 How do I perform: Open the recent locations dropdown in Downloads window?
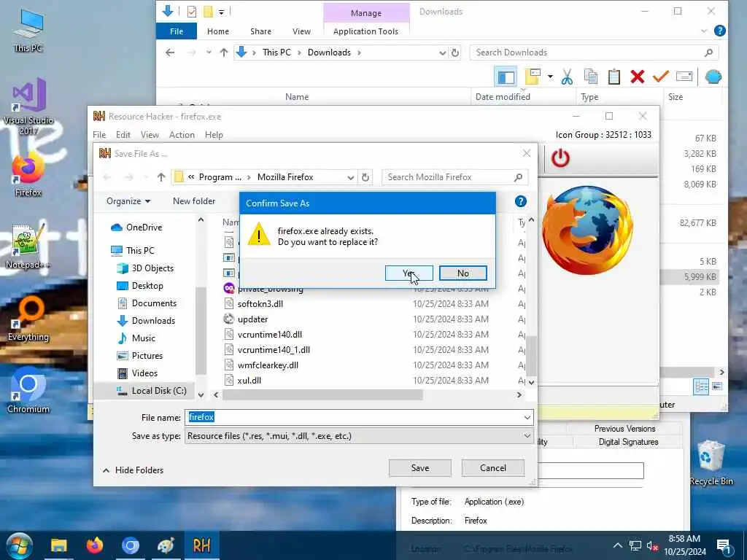click(x=209, y=52)
